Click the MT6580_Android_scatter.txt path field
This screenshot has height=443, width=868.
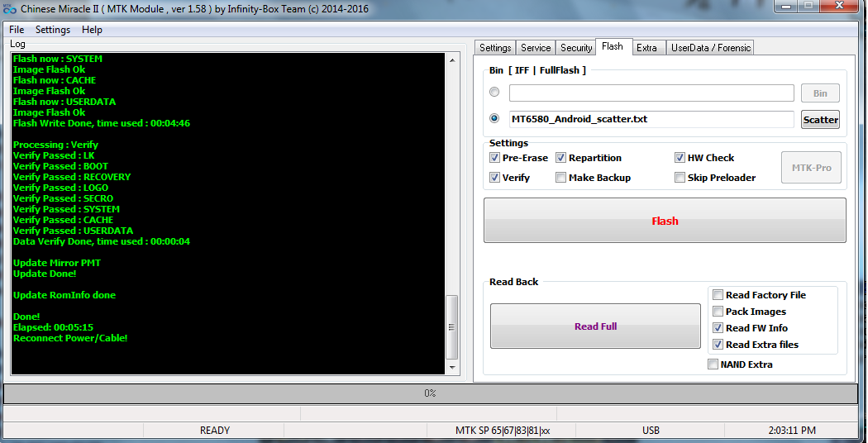pos(651,119)
